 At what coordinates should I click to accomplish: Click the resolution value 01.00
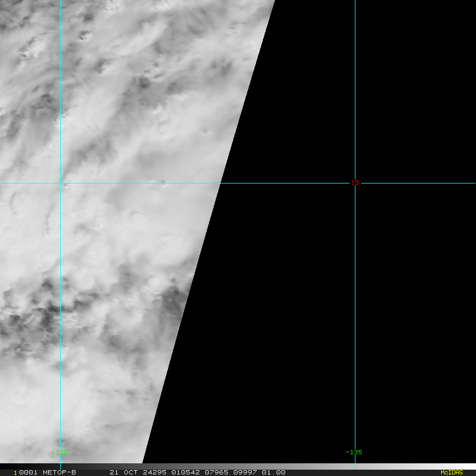pos(273,472)
